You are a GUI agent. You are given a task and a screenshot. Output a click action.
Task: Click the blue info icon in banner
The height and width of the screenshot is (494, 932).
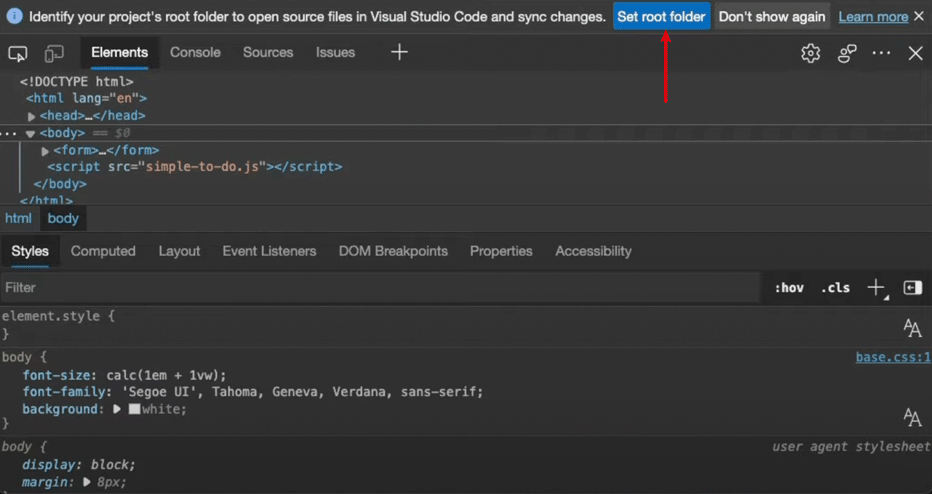point(15,17)
